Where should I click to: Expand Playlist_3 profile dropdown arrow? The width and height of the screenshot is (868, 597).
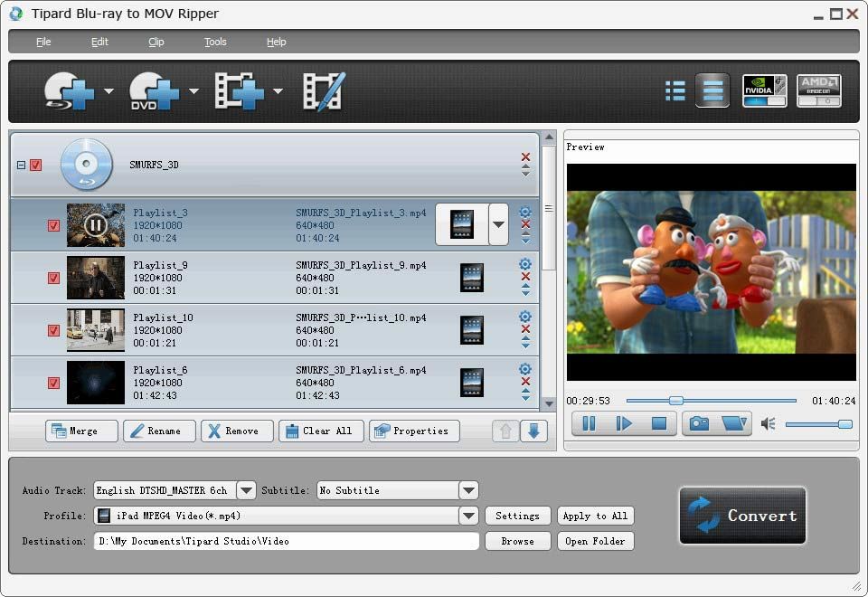coord(499,224)
